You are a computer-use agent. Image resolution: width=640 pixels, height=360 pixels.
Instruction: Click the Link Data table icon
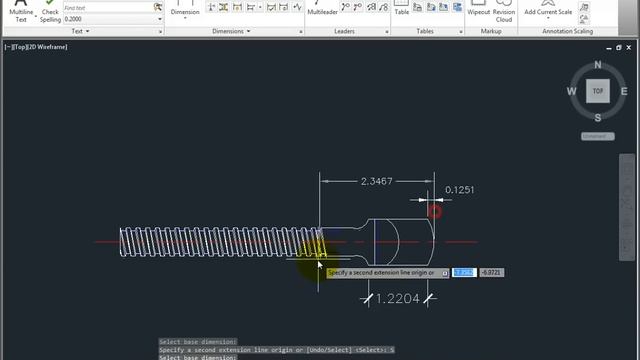click(x=417, y=7)
